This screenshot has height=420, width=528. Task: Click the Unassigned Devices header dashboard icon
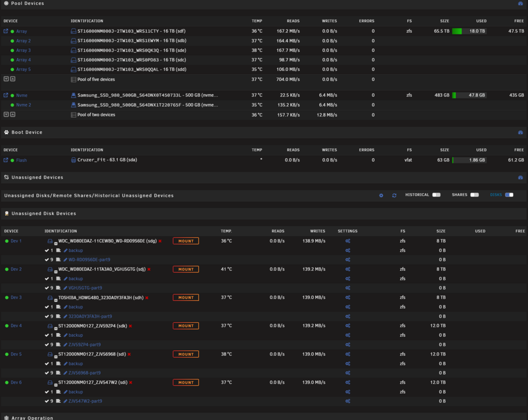point(520,177)
